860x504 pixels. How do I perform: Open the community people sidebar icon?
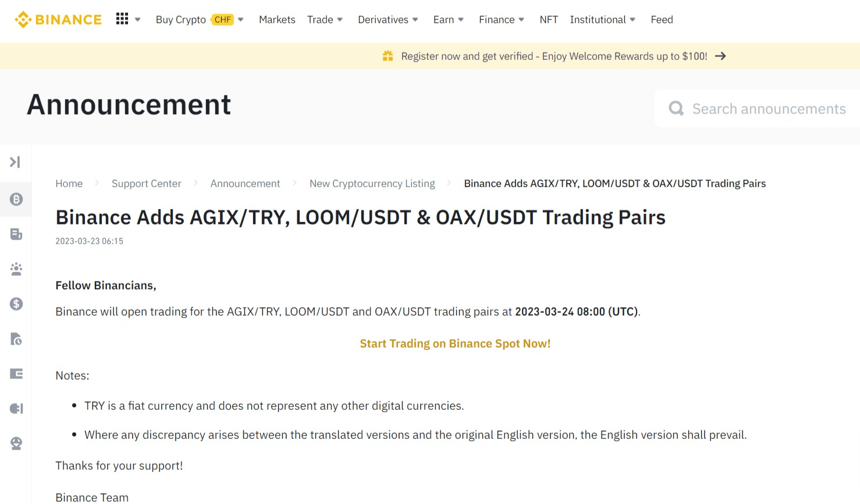click(x=16, y=269)
